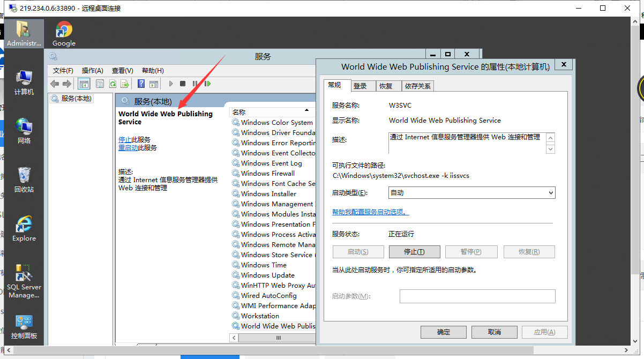Screen dimensions: 644x359
Task: Switch to the 依存关系 tab
Action: click(417, 86)
